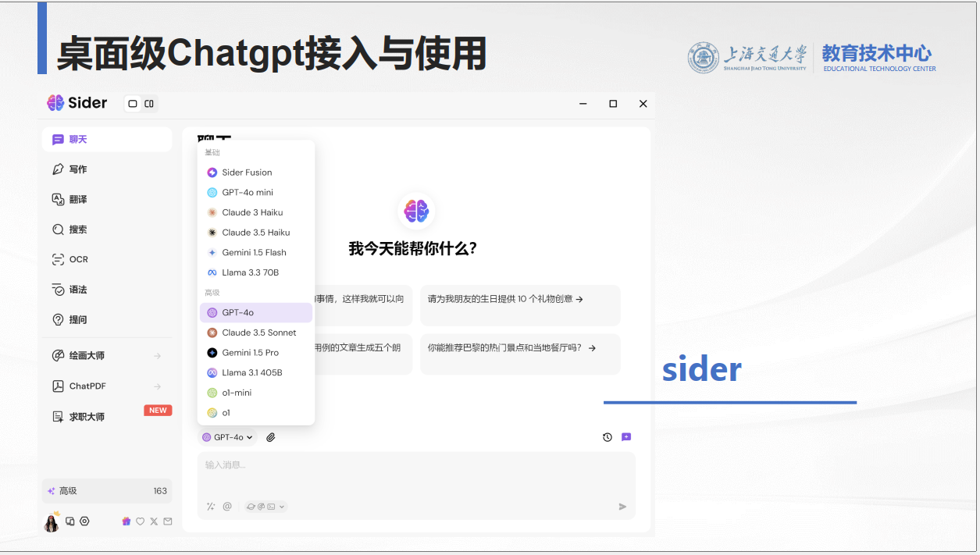980x555 pixels.
Task: Click the Paris attractions suggestion prompt
Action: point(520,349)
